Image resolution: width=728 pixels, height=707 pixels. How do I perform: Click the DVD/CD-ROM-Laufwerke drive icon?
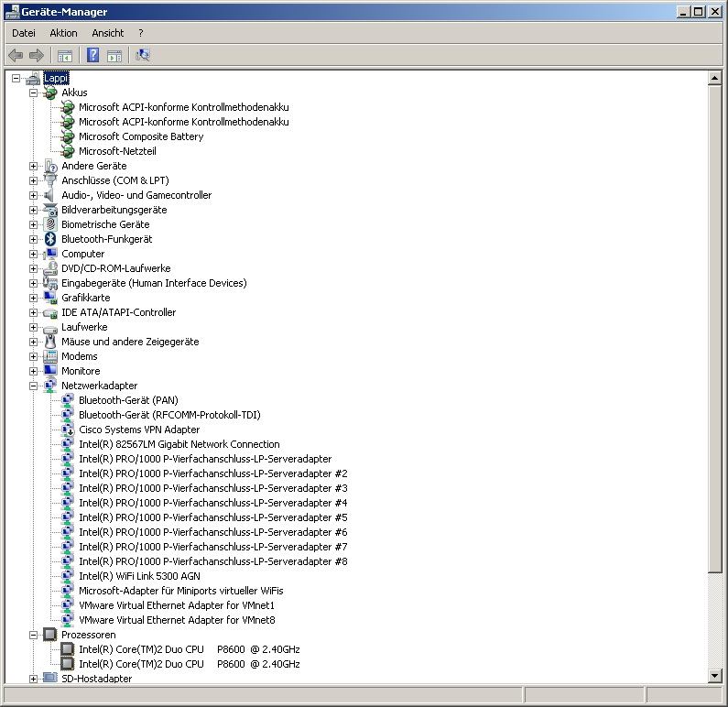click(50, 268)
